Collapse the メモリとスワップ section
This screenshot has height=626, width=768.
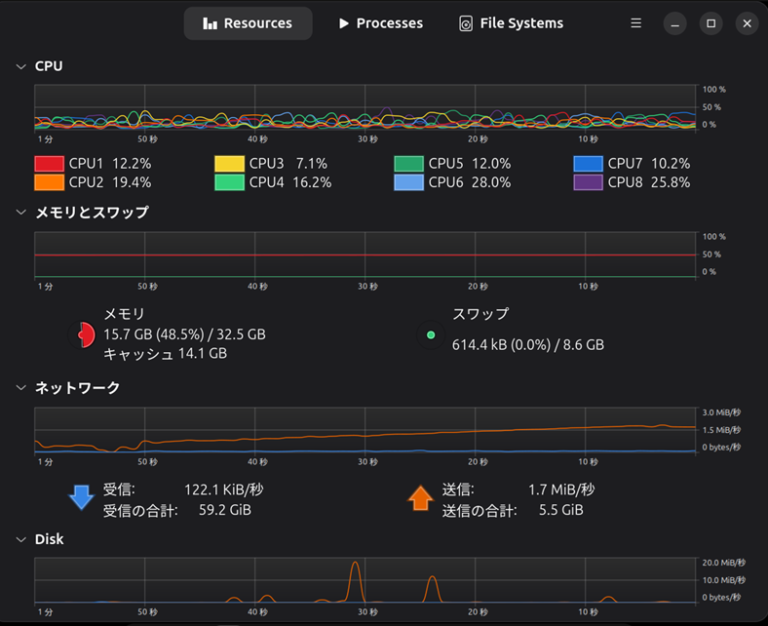point(21,212)
